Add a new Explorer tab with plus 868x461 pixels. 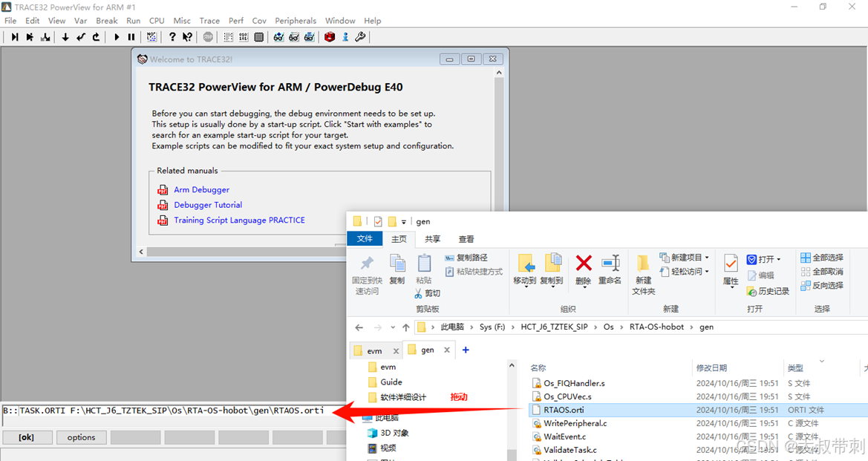466,350
